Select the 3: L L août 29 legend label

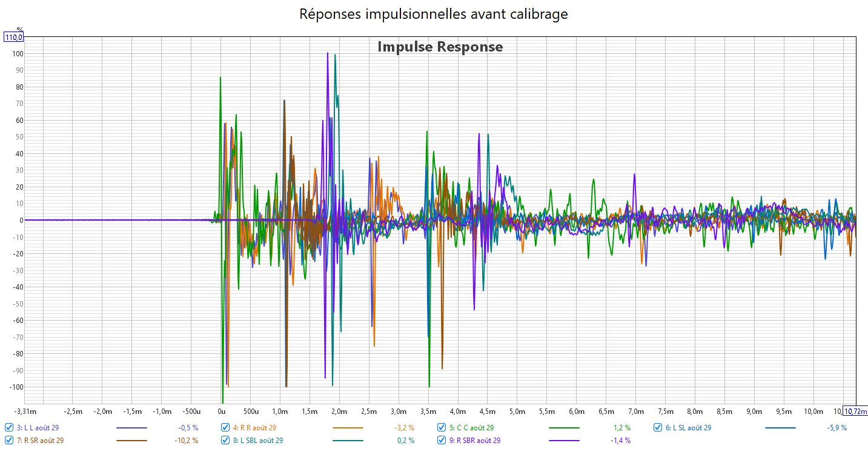tap(38, 428)
